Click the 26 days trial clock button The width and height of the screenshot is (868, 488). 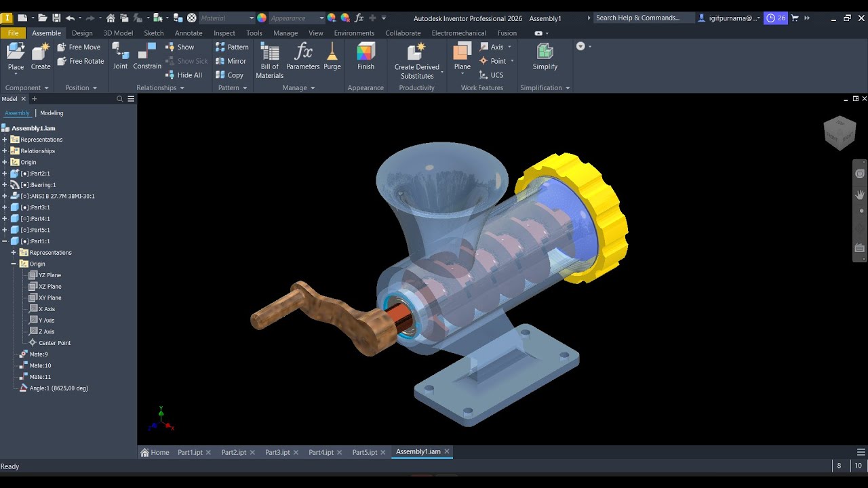775,18
